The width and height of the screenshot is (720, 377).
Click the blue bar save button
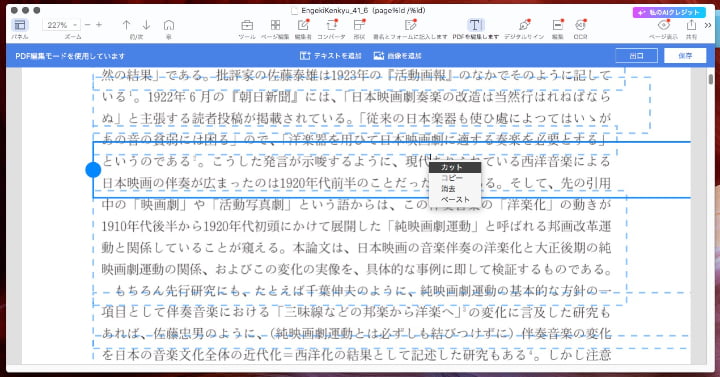(685, 56)
